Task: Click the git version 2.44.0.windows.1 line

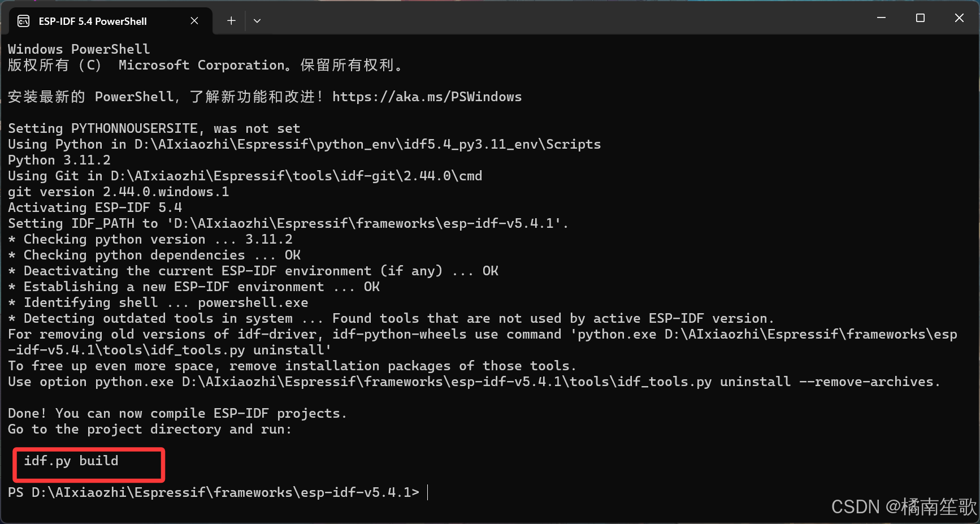Action: [118, 192]
